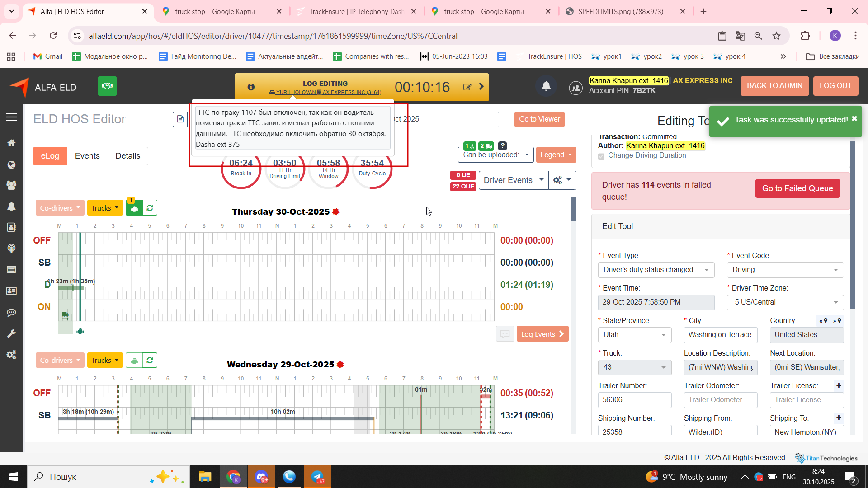
Task: Expand the Trucks dropdown for Thursday
Action: tap(104, 208)
